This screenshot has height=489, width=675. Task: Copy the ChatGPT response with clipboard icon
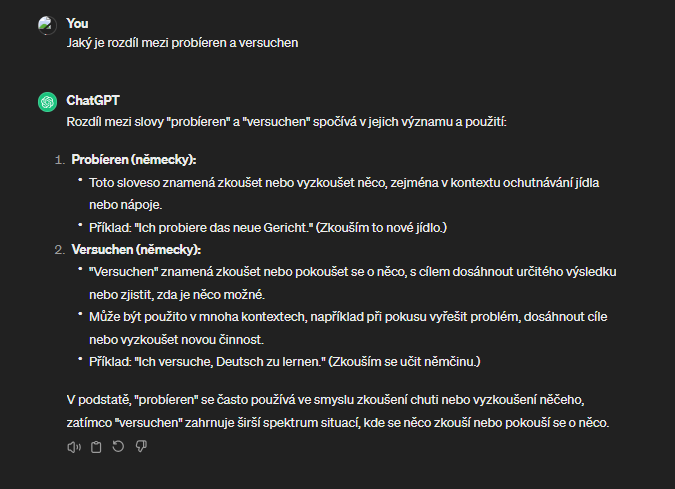(x=96, y=447)
